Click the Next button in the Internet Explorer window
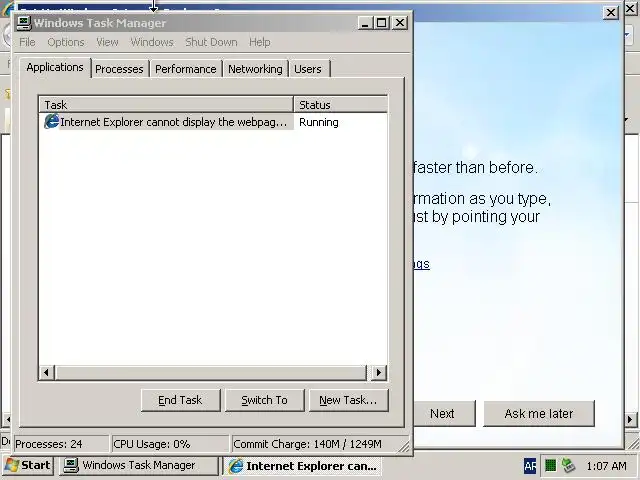 tap(443, 413)
